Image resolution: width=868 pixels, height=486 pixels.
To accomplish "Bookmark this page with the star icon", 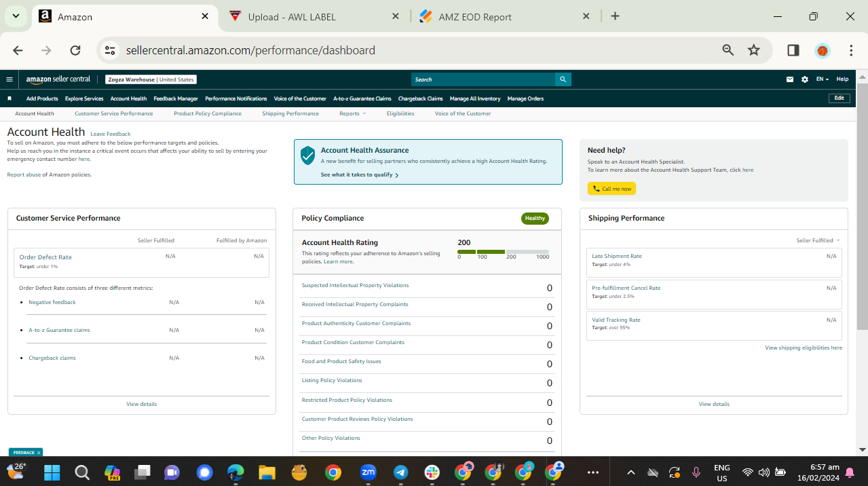I will click(753, 50).
